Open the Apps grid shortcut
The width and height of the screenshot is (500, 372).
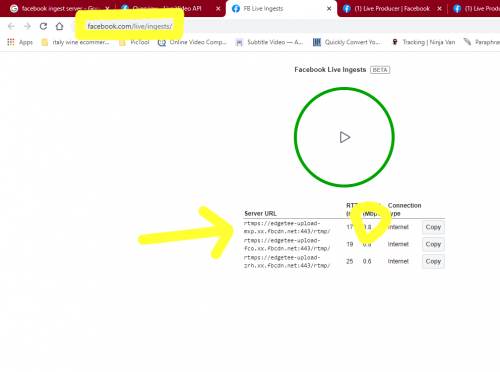tap(20, 42)
